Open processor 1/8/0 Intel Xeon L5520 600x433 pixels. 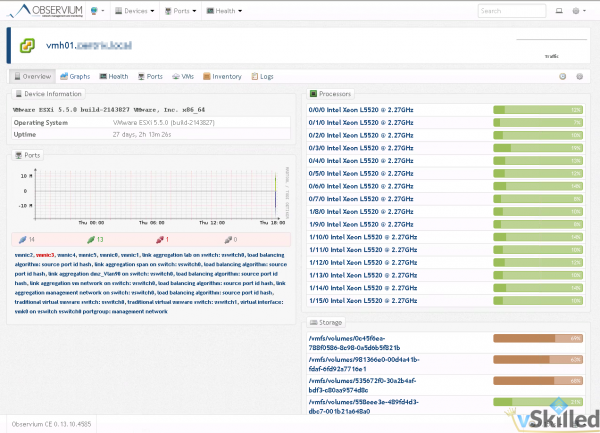point(361,212)
